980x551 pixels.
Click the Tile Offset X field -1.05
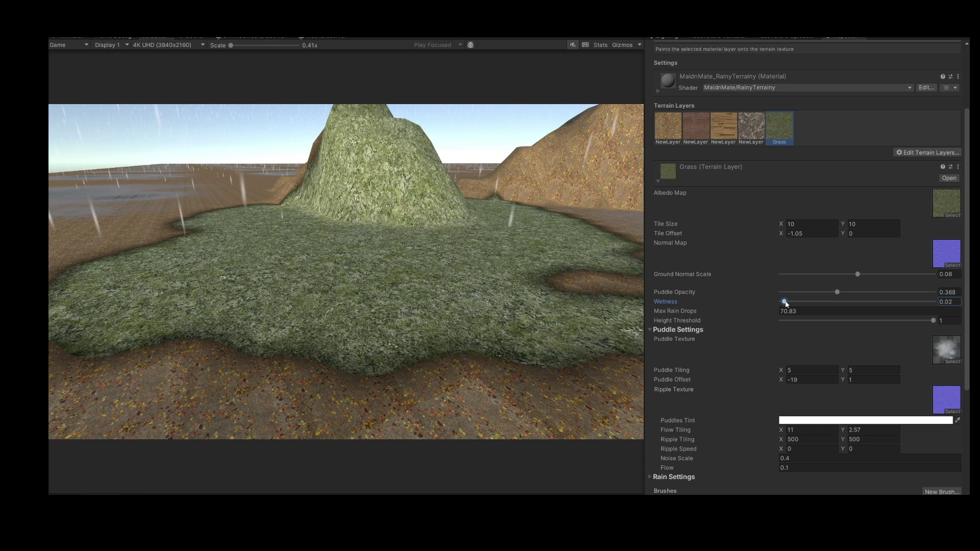click(x=812, y=234)
